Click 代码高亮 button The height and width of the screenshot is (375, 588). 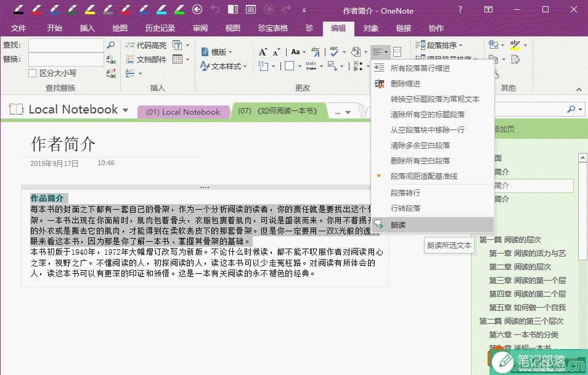coord(146,46)
